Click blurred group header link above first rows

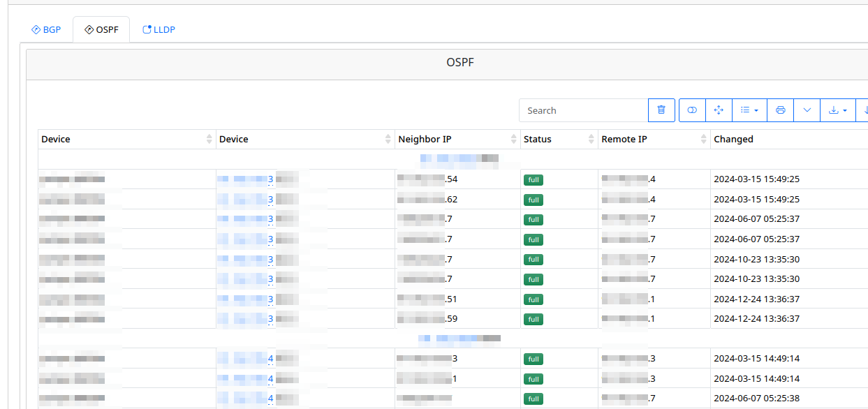pos(459,159)
